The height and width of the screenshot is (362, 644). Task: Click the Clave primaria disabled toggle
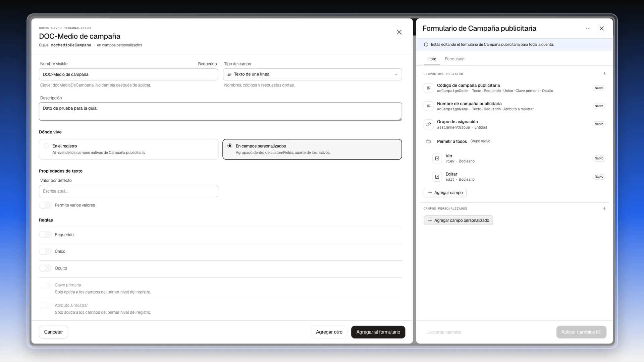(x=46, y=285)
